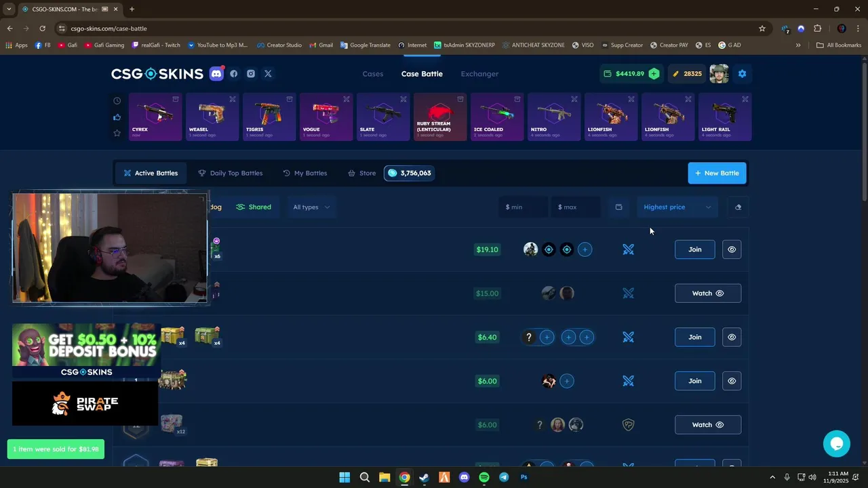Click the 3,756,063 coins counter
Image resolution: width=868 pixels, height=488 pixels.
[410, 173]
